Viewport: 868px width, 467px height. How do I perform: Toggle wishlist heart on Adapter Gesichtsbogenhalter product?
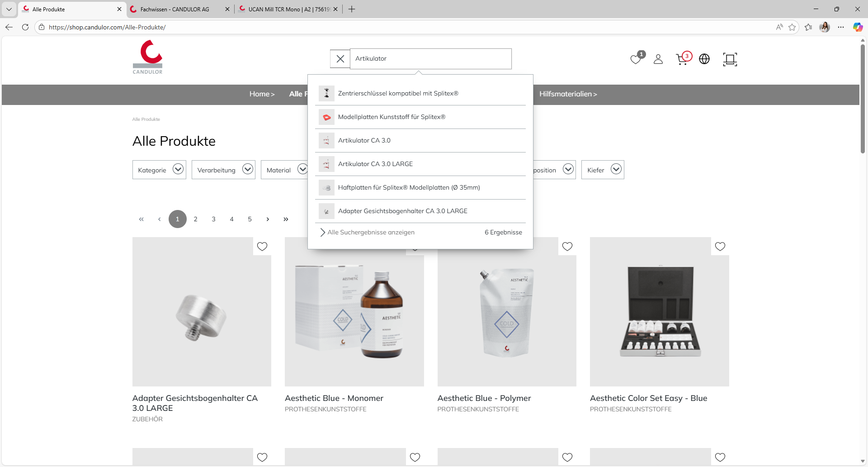click(262, 247)
